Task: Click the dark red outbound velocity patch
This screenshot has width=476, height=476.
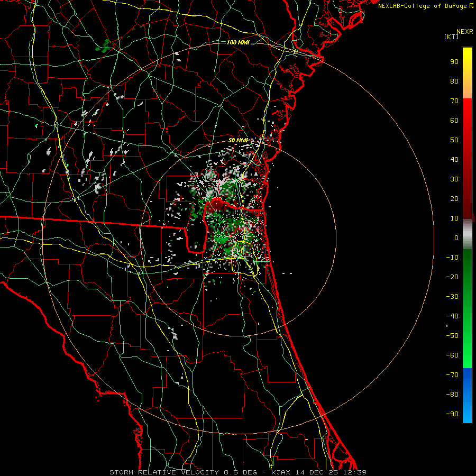Action: point(217,206)
